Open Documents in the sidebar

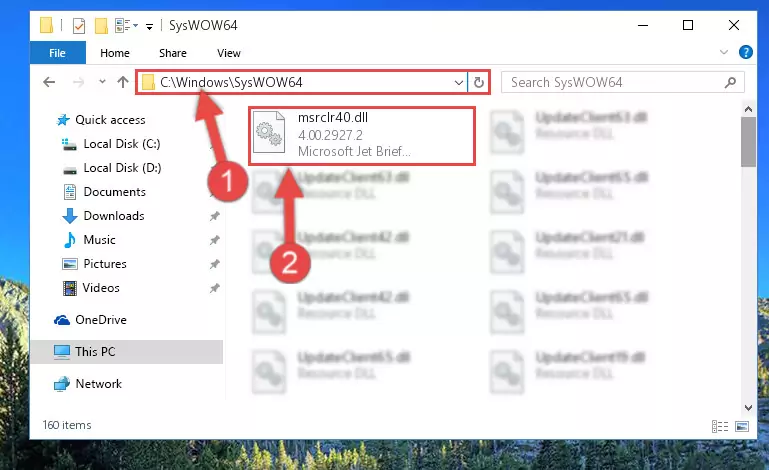pos(115,192)
